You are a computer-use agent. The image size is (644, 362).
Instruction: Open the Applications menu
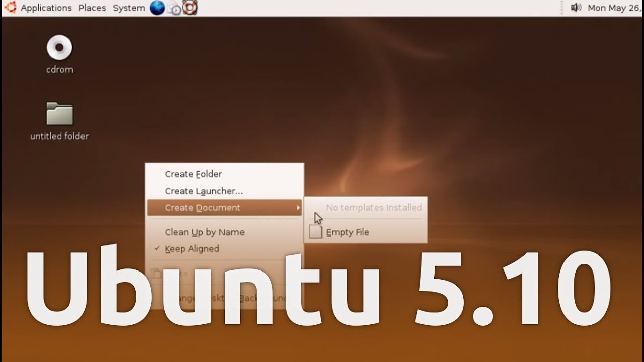click(46, 8)
